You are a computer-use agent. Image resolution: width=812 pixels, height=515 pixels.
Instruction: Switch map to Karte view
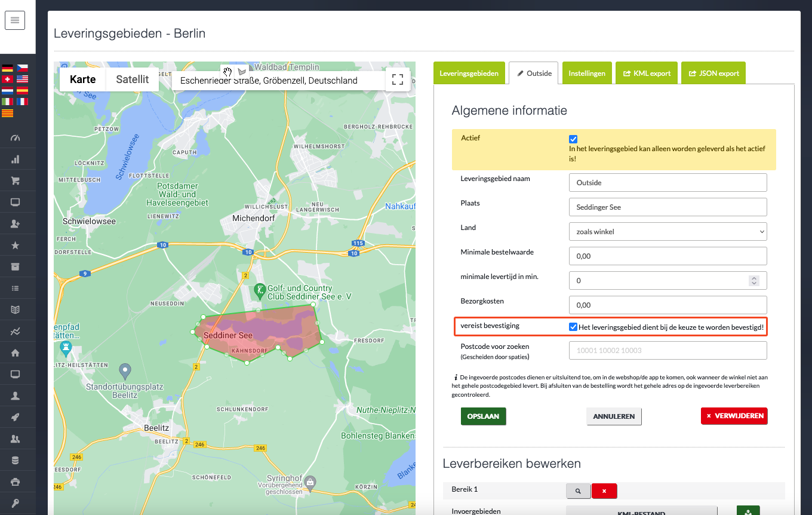83,79
